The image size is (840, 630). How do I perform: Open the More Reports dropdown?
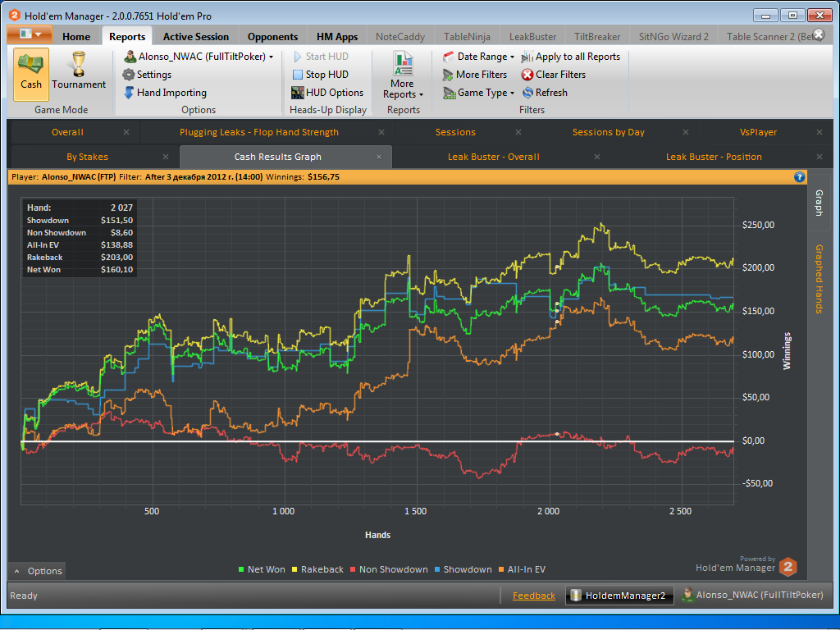[x=403, y=75]
